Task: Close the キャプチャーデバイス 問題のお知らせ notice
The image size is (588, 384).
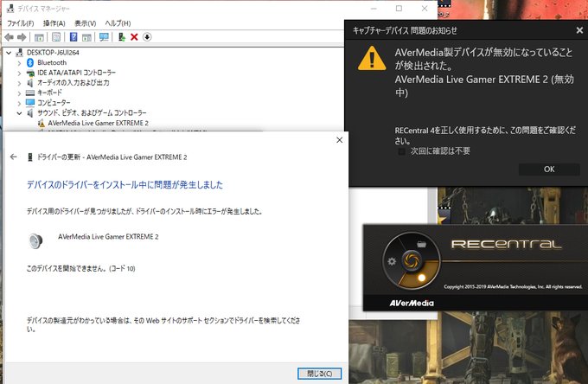Action: coord(579,30)
